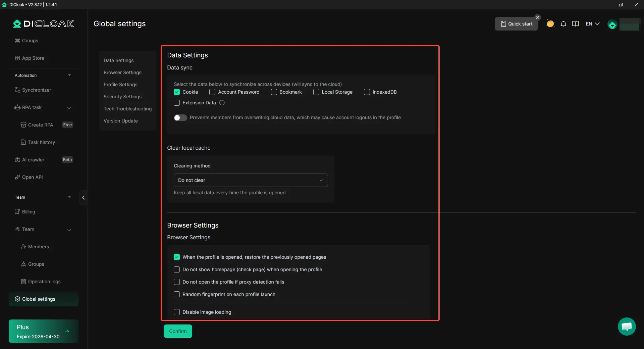
Task: Open the Synchronizer sidebar item
Action: pyautogui.click(x=37, y=90)
